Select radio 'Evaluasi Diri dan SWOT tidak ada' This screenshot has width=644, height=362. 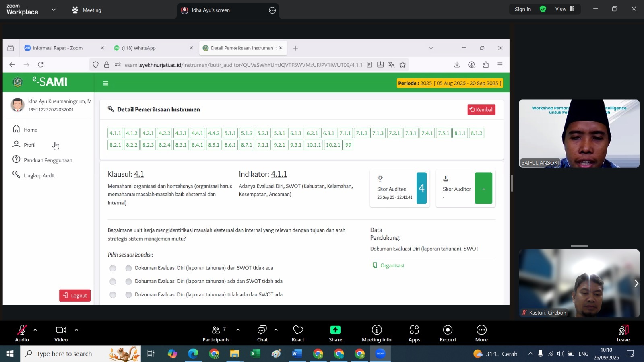[x=128, y=268]
